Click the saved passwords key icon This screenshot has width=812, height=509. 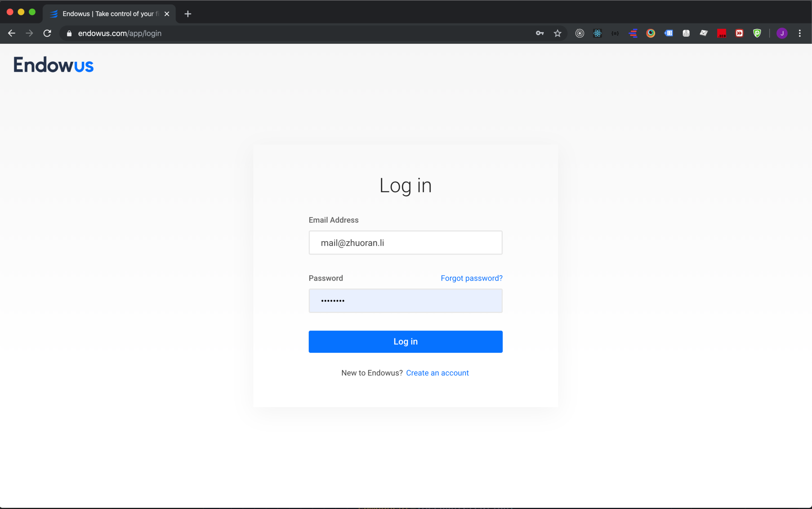[540, 34]
